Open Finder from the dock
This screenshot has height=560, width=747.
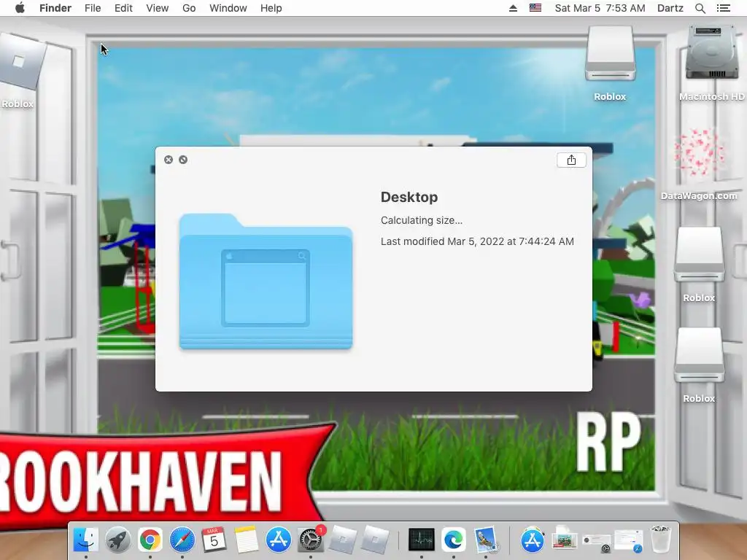pos(86,540)
